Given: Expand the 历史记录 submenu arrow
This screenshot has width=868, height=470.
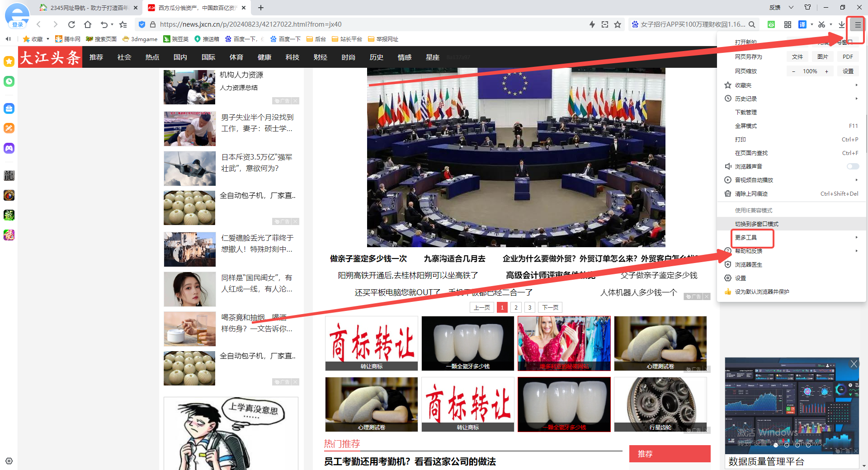Looking at the screenshot, I should [856, 99].
